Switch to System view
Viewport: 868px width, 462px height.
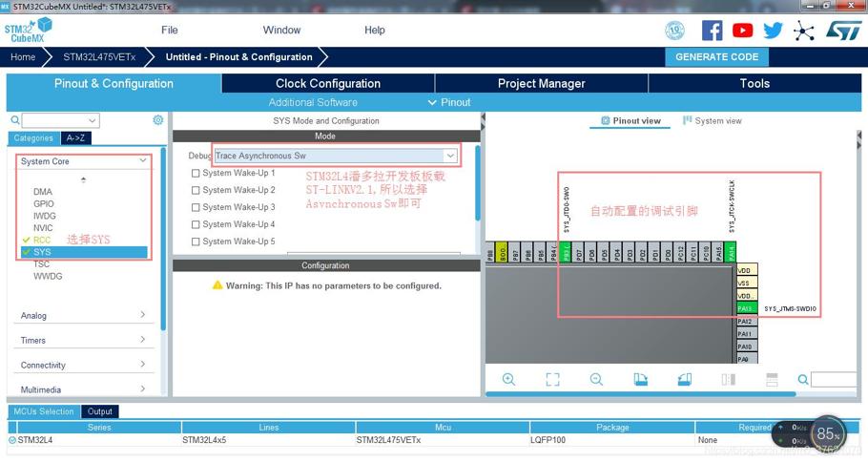click(x=712, y=121)
